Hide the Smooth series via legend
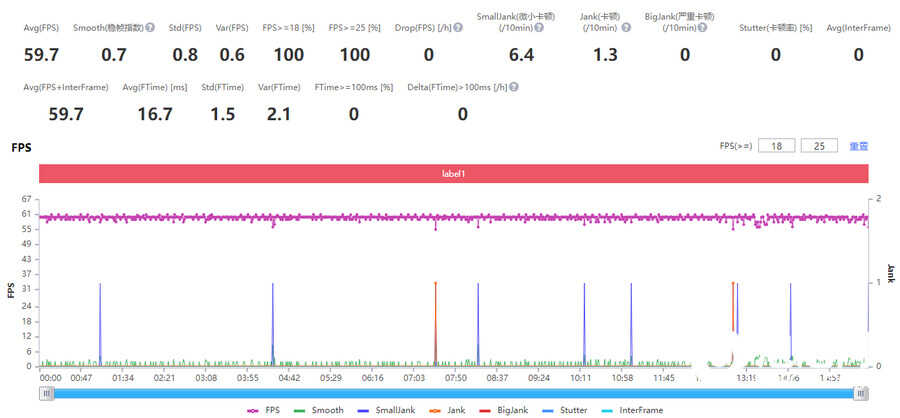The height and width of the screenshot is (418, 900). (318, 410)
